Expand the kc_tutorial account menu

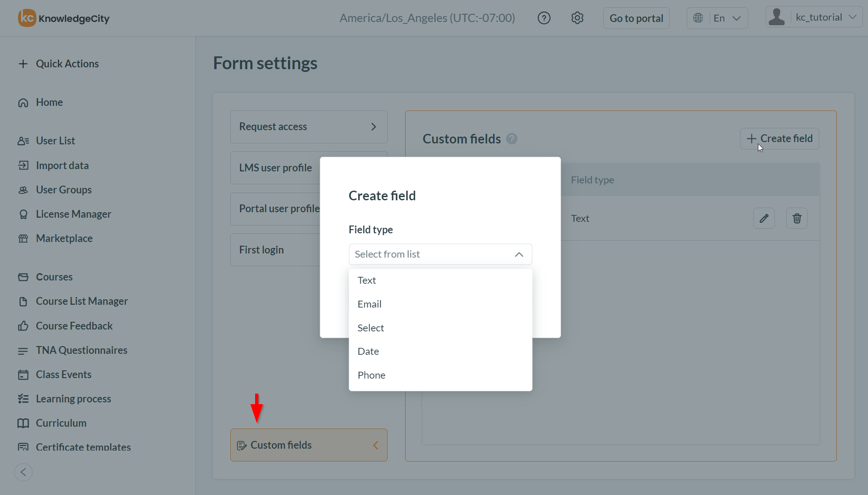pos(825,17)
